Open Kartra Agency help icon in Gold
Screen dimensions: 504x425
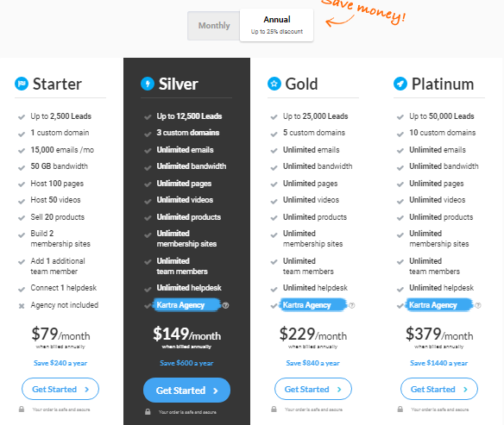352,305
